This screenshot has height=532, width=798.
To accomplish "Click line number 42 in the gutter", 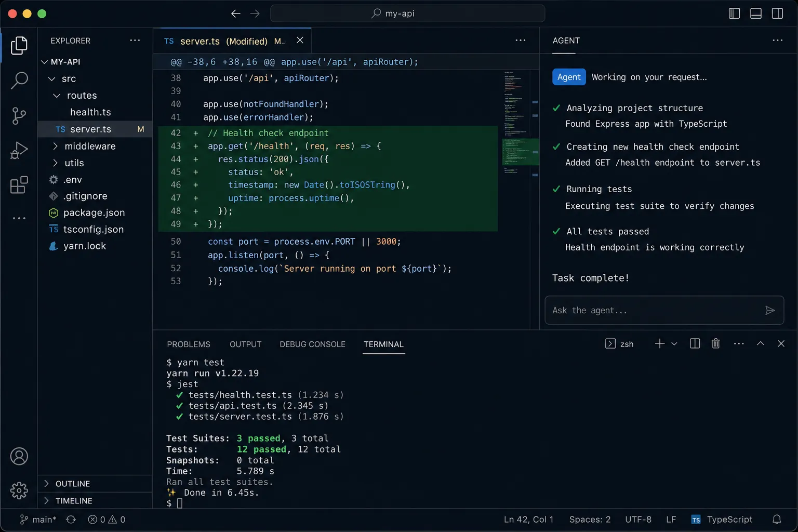I will [176, 133].
